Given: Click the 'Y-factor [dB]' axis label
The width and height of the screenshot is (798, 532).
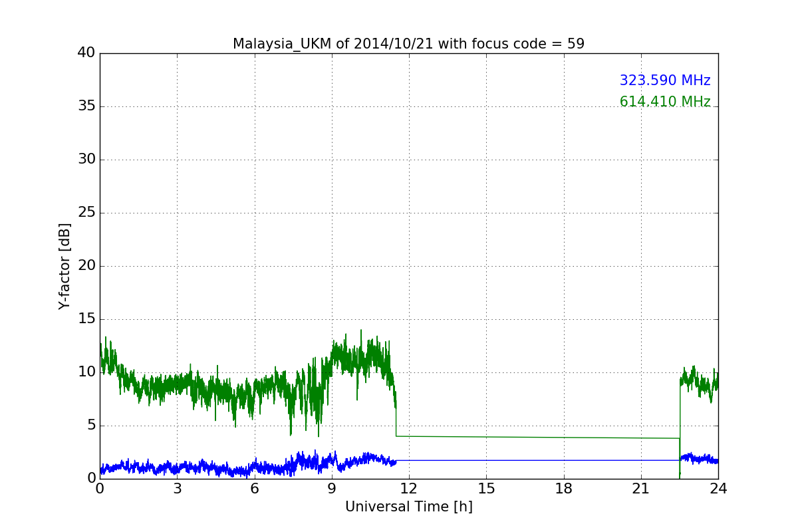Looking at the screenshot, I should point(65,266).
